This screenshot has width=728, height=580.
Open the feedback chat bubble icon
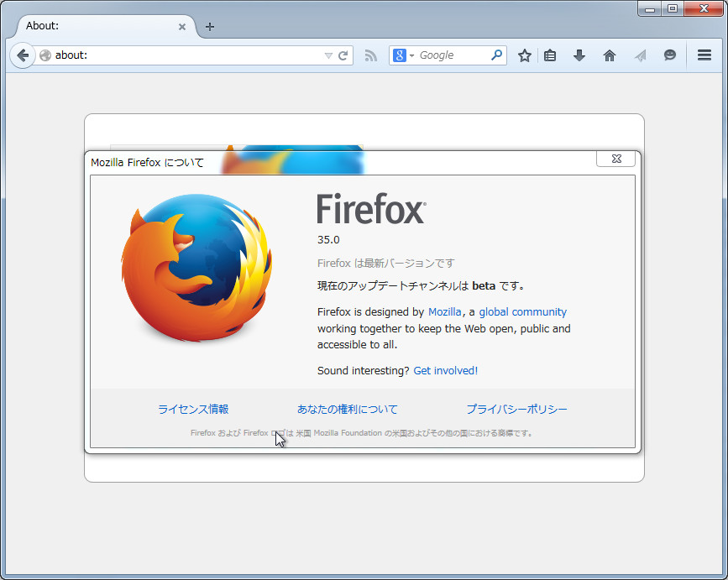(669, 55)
